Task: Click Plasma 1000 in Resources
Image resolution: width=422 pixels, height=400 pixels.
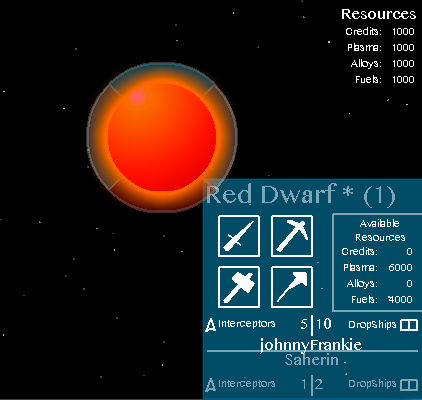Action: coord(381,48)
